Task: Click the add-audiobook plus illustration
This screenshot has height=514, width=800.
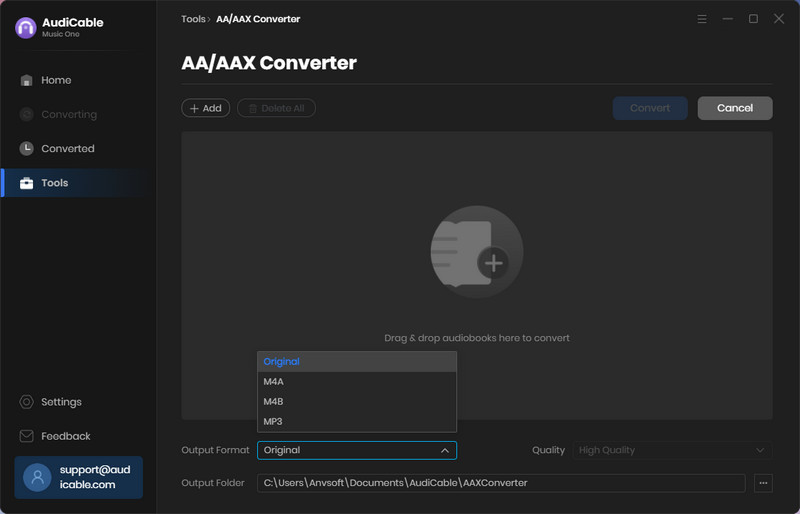Action: coord(477,252)
